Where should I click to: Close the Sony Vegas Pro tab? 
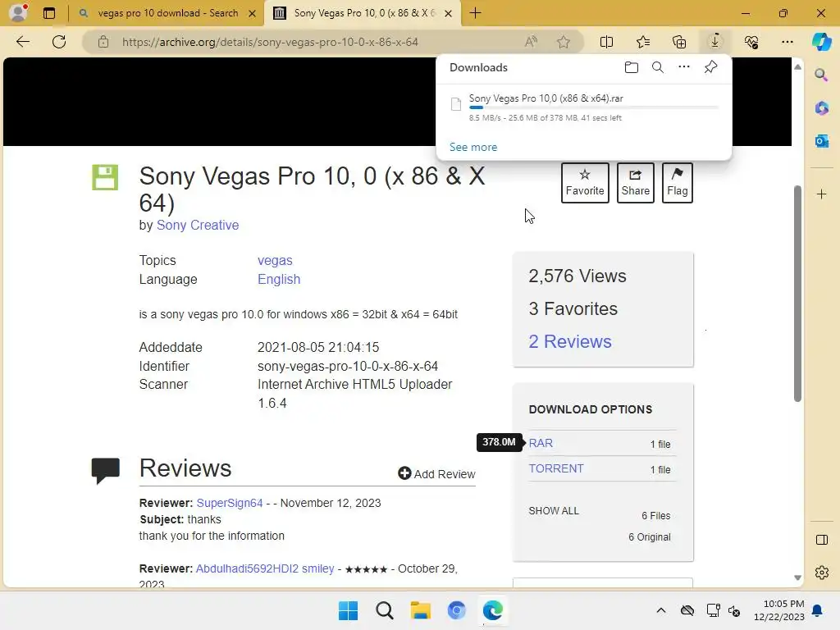pos(449,13)
